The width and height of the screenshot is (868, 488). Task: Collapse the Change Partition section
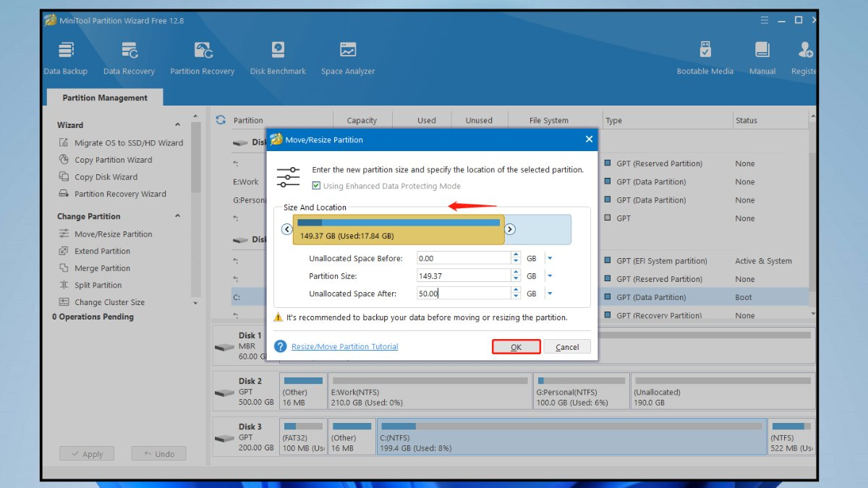[177, 215]
